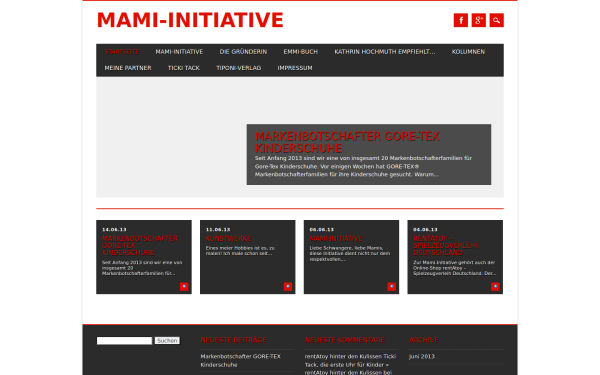Open Tiponi-Verlag menu item

coord(238,68)
